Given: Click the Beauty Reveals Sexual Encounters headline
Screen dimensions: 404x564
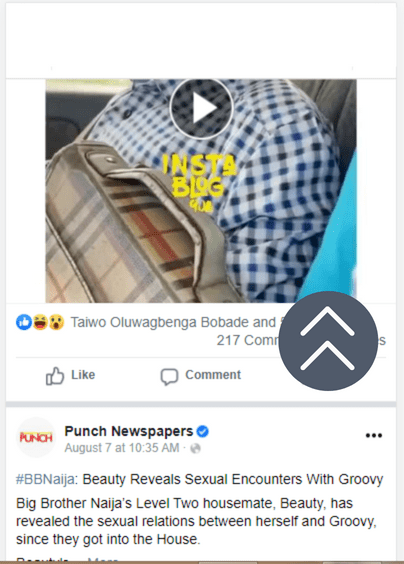Looking at the screenshot, I should 233,479.
